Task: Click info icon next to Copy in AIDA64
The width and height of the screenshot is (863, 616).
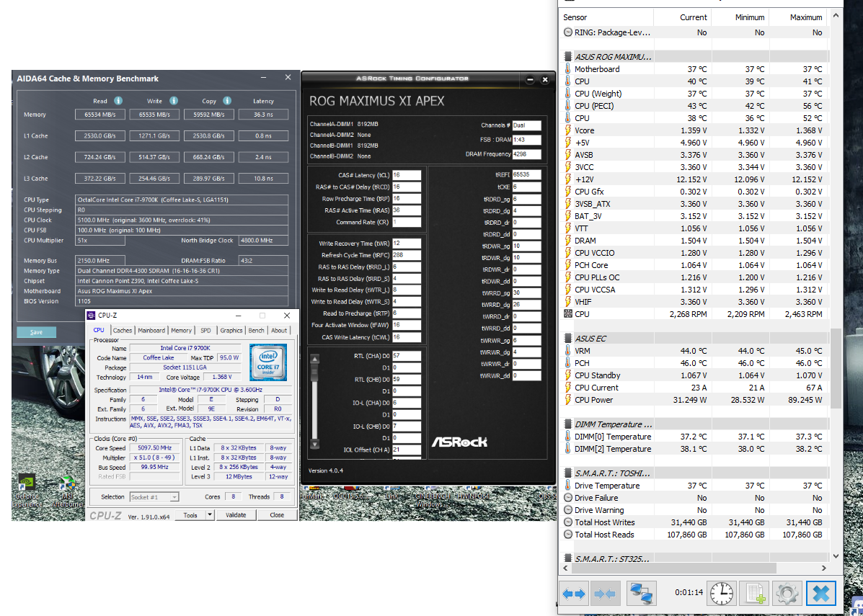Action: [x=227, y=101]
